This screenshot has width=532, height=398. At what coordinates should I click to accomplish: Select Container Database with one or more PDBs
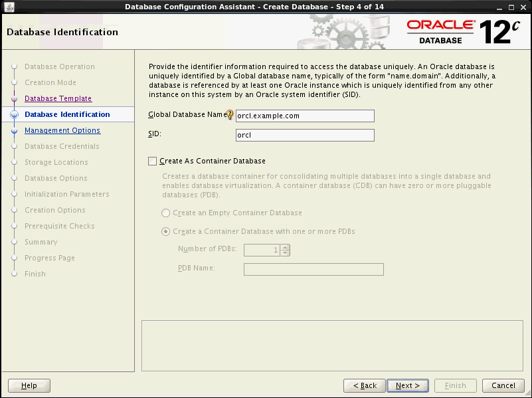click(x=165, y=232)
